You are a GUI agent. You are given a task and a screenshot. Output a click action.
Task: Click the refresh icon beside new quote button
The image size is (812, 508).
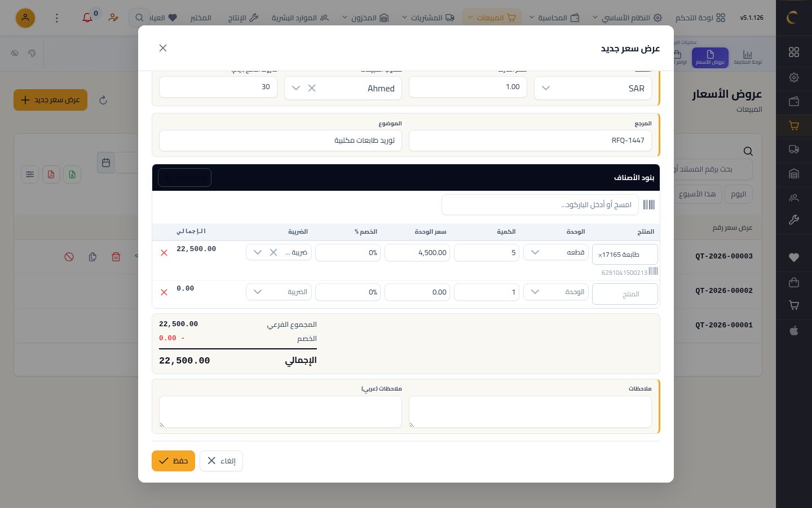click(103, 100)
